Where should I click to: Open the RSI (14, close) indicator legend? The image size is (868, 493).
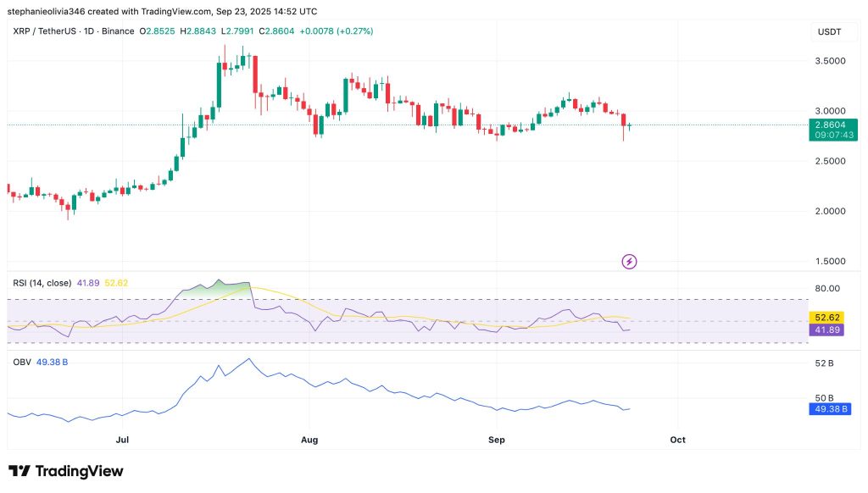[x=44, y=283]
